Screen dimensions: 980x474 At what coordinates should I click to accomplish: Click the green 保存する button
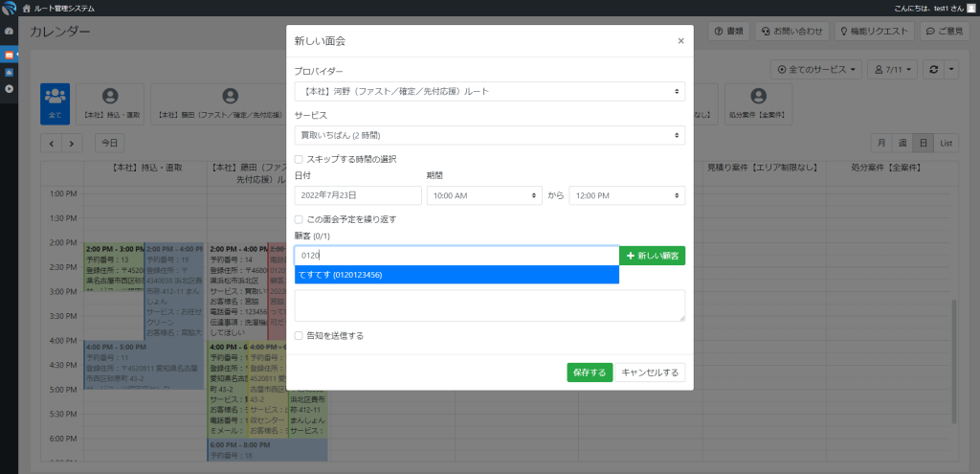(x=589, y=372)
